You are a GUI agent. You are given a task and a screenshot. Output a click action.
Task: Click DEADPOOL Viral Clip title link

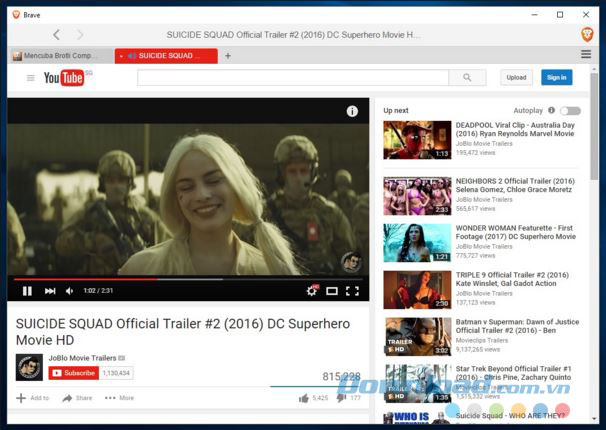pos(515,129)
